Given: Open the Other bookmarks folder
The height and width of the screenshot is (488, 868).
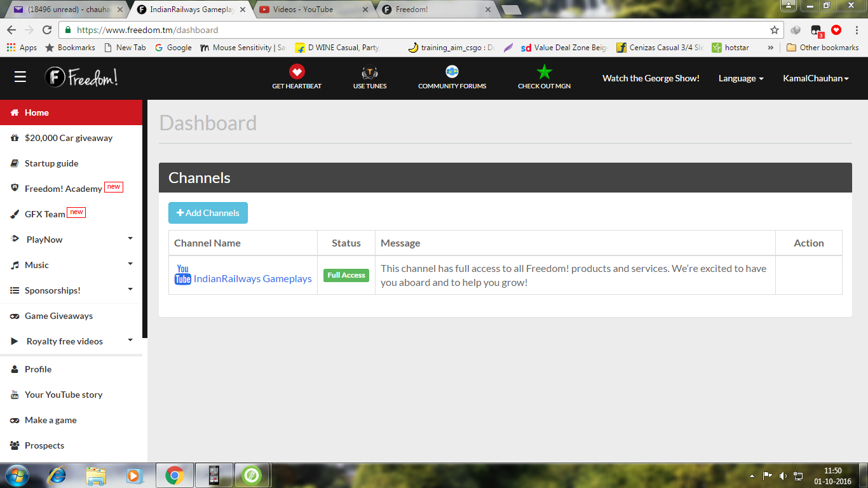Looking at the screenshot, I should (x=822, y=48).
